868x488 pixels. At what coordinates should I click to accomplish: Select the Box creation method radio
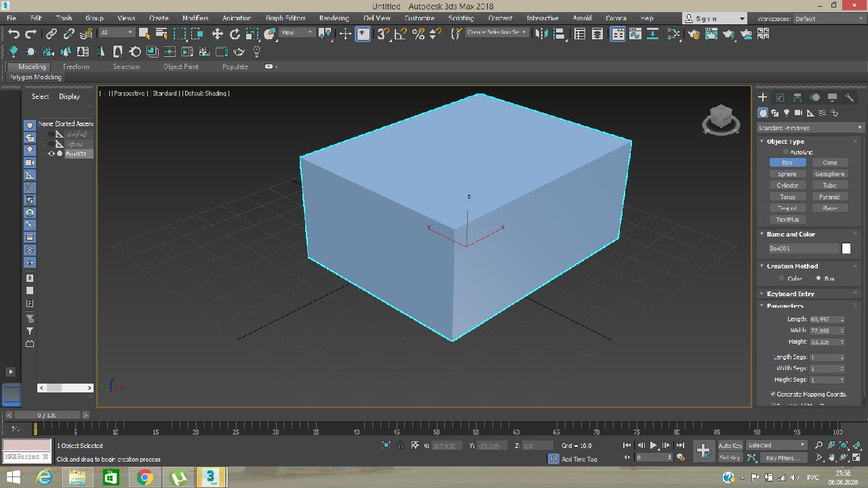(818, 279)
